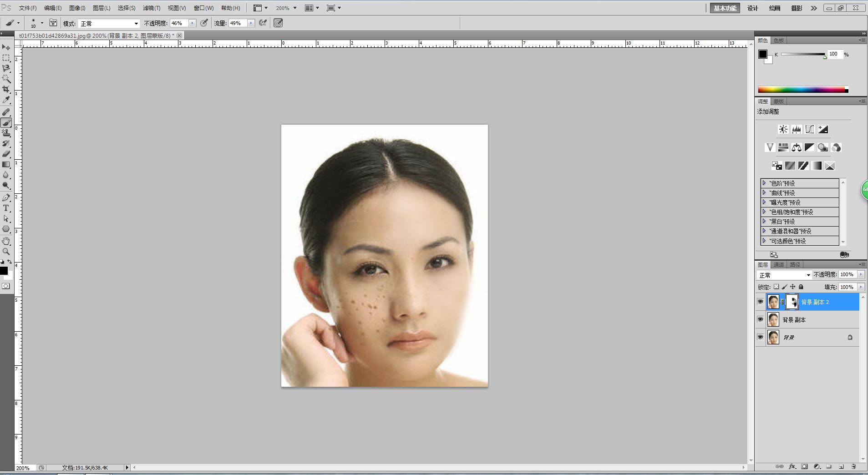Select the Magic Wand tool

(x=6, y=79)
